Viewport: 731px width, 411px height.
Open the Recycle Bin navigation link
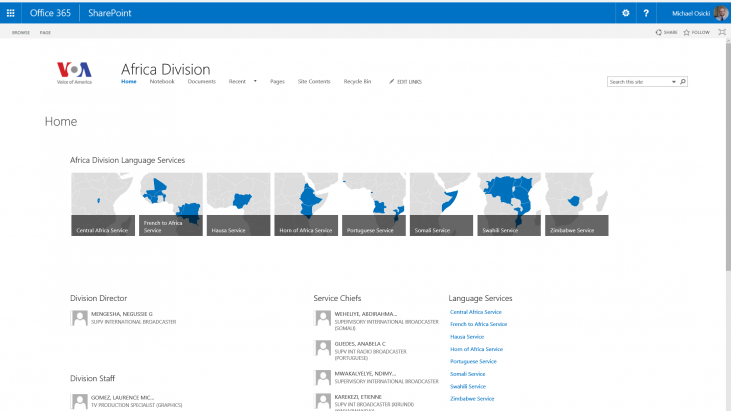357,82
